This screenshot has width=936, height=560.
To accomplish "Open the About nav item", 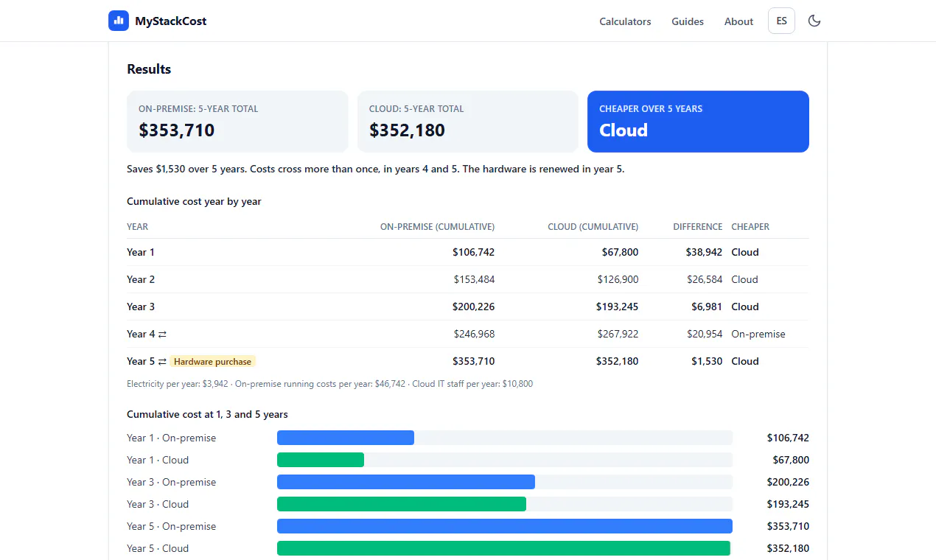I will [x=738, y=21].
